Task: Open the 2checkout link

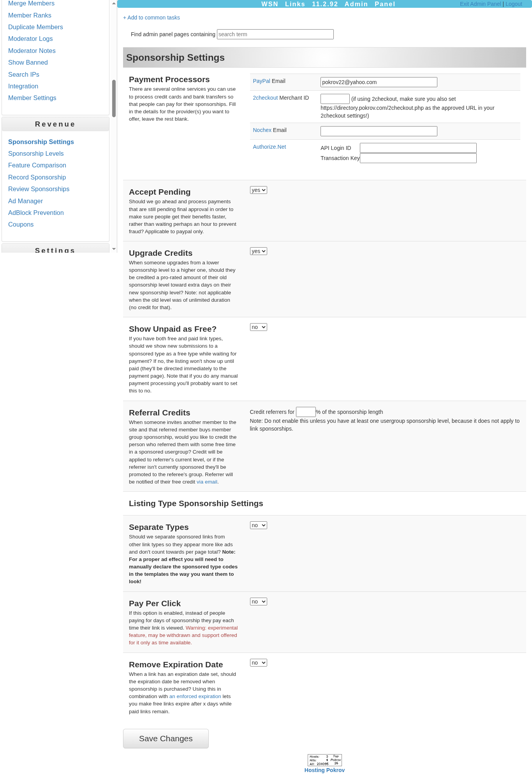Action: point(265,98)
